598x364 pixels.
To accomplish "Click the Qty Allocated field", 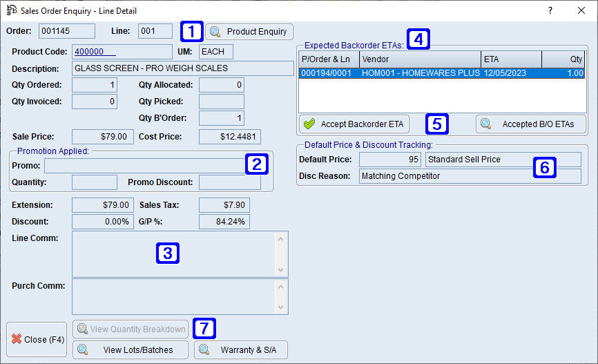I will coord(222,85).
